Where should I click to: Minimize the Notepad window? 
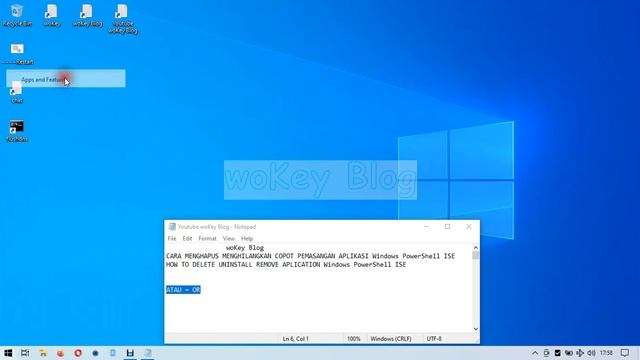click(x=426, y=227)
